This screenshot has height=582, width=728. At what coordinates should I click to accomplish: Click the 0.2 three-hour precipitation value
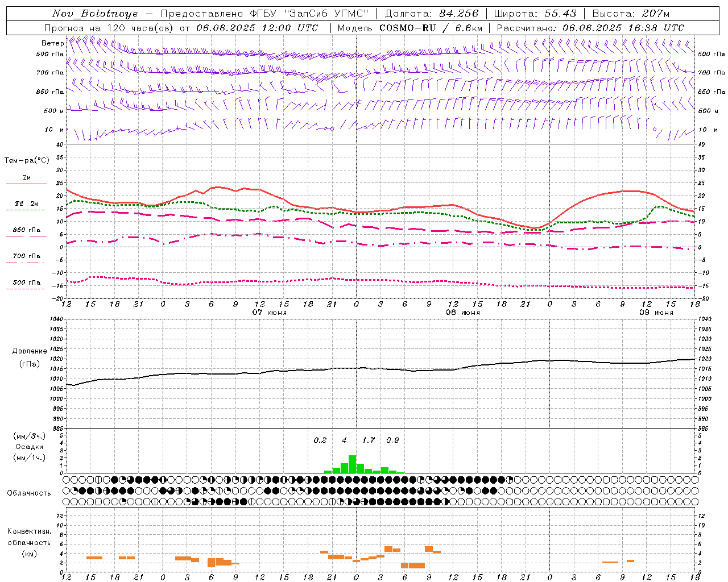pyautogui.click(x=320, y=440)
